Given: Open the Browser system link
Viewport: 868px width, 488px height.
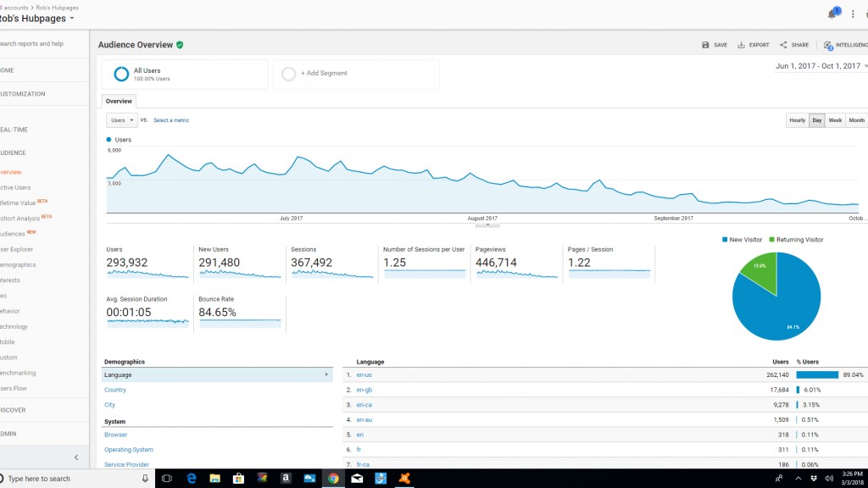Looking at the screenshot, I should point(115,435).
